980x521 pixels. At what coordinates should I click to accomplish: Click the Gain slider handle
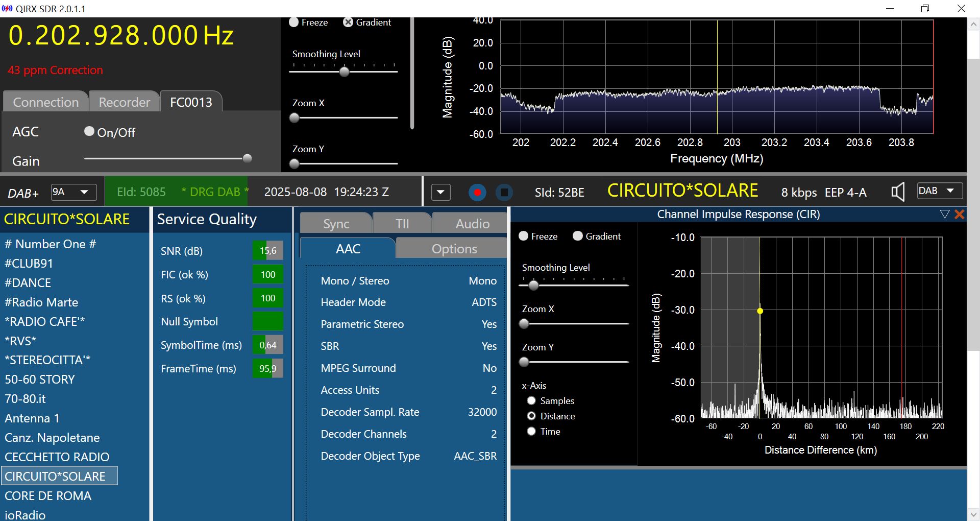point(247,158)
